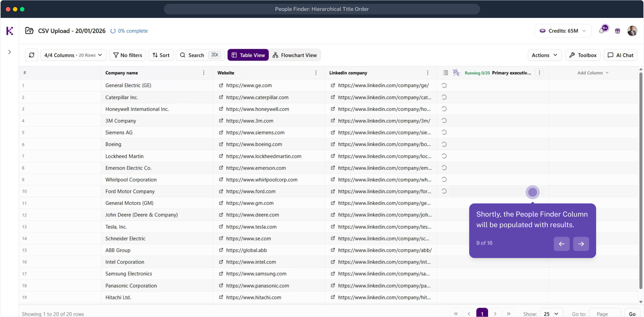Expand the left sidebar with the chevron
644x317 pixels.
10,52
